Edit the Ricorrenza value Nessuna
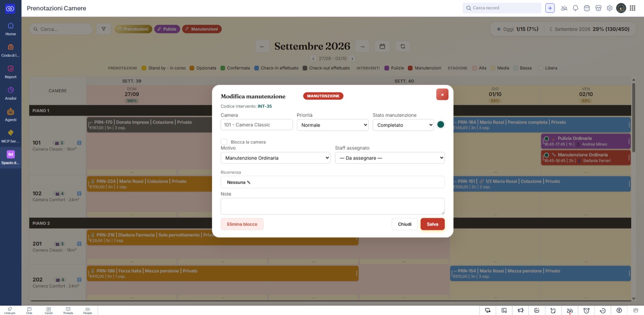The height and width of the screenshot is (315, 644). click(332, 182)
